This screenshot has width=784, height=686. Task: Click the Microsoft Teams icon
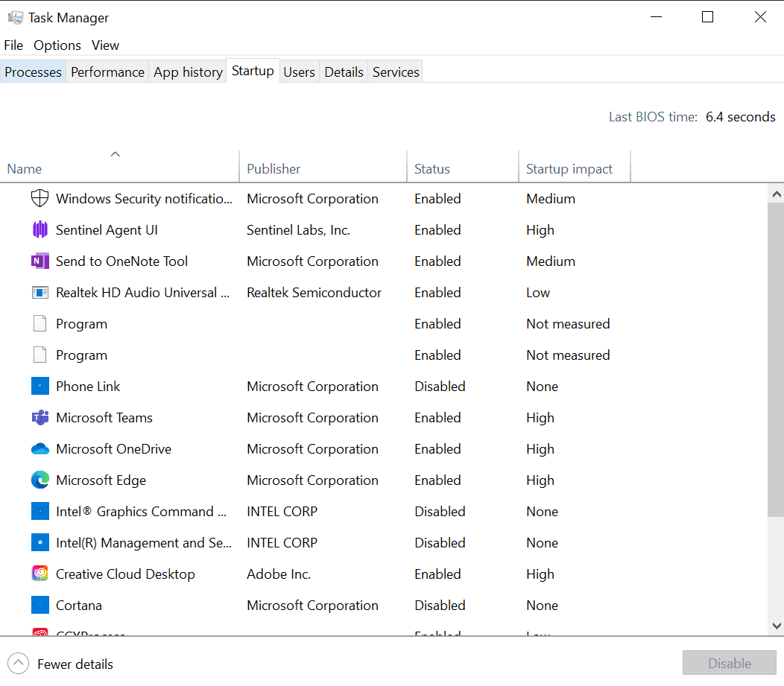click(x=40, y=417)
